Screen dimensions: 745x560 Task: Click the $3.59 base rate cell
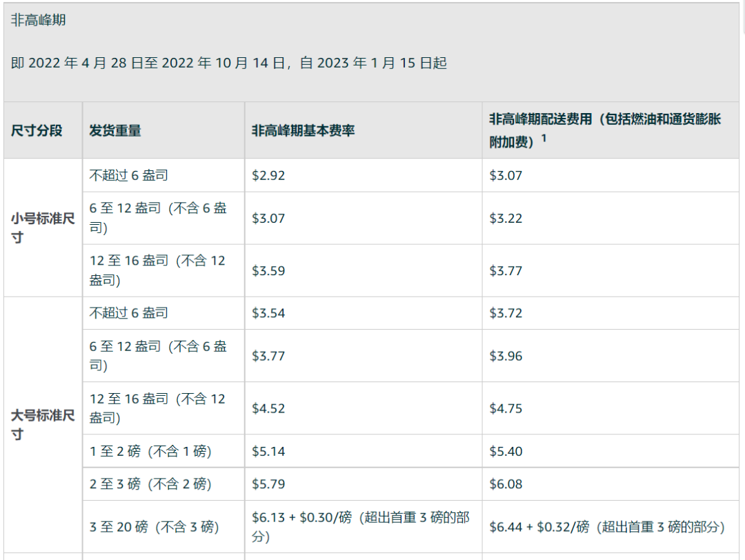tap(268, 270)
